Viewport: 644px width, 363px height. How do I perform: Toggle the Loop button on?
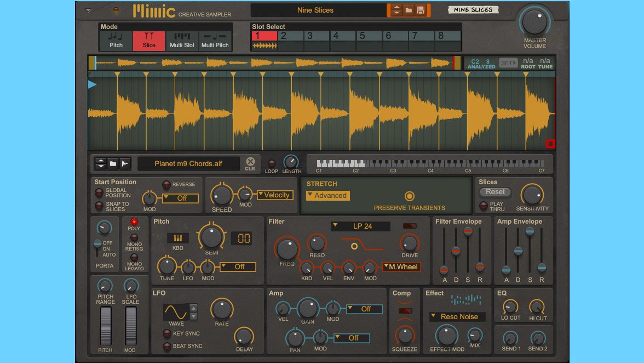coord(271,163)
